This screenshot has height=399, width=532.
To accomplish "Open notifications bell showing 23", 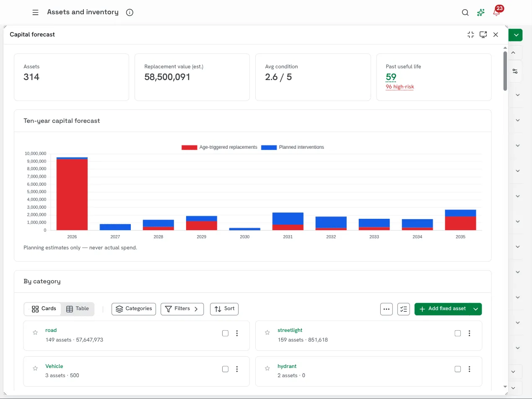I will [497, 12].
